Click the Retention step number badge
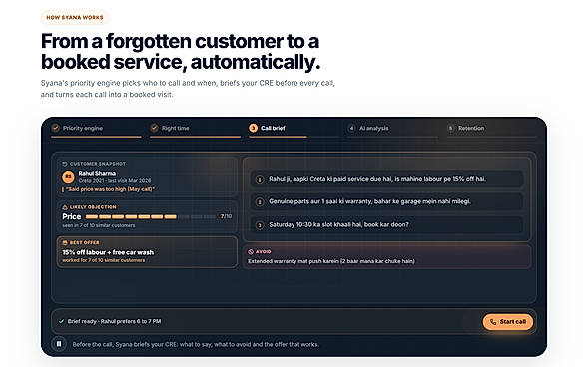The image size is (588, 367). point(451,128)
